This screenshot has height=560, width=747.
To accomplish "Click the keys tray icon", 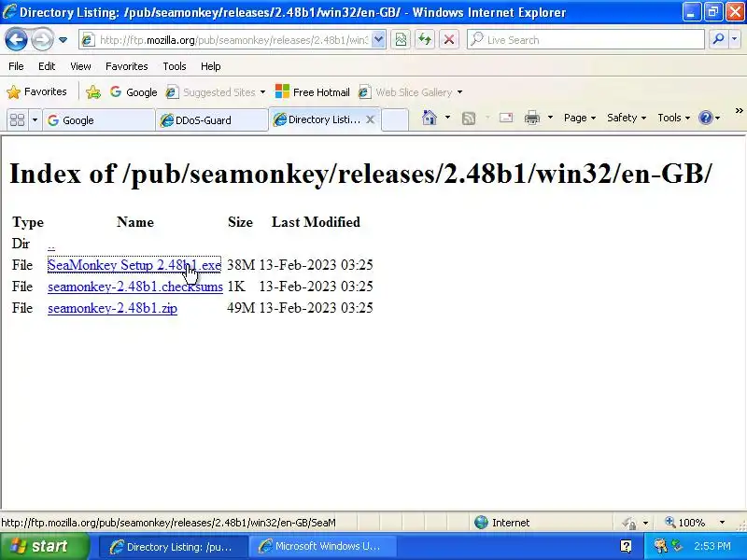I will (660, 546).
